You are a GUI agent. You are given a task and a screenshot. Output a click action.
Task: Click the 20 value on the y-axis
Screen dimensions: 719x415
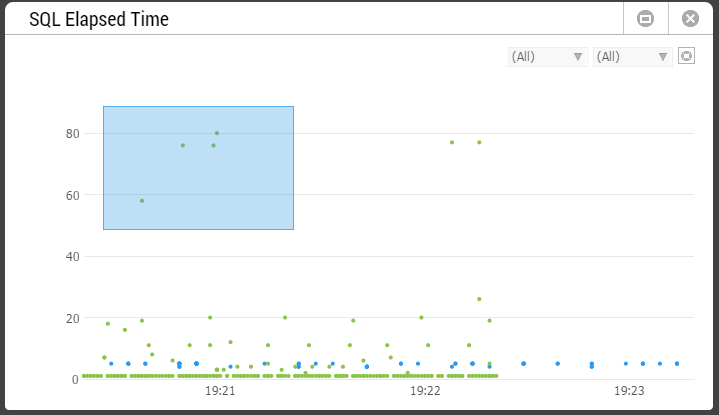[72, 319]
